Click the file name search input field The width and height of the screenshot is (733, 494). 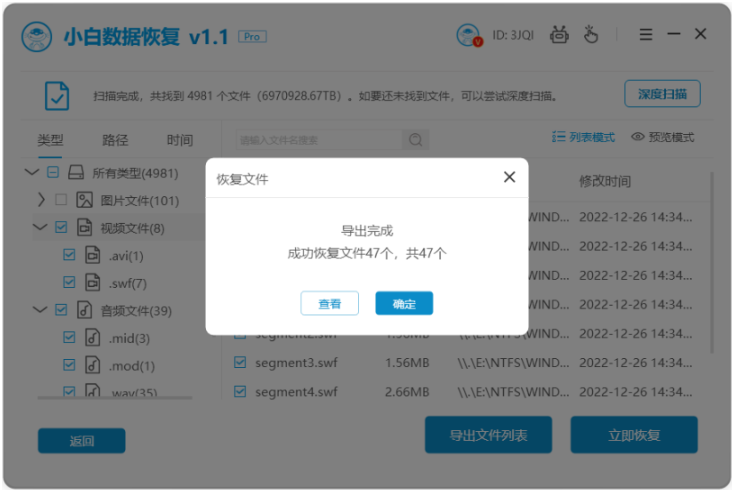pos(319,140)
